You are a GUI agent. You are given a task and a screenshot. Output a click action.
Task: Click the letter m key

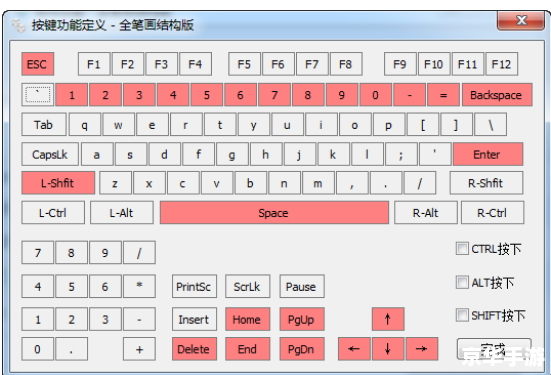(x=318, y=183)
